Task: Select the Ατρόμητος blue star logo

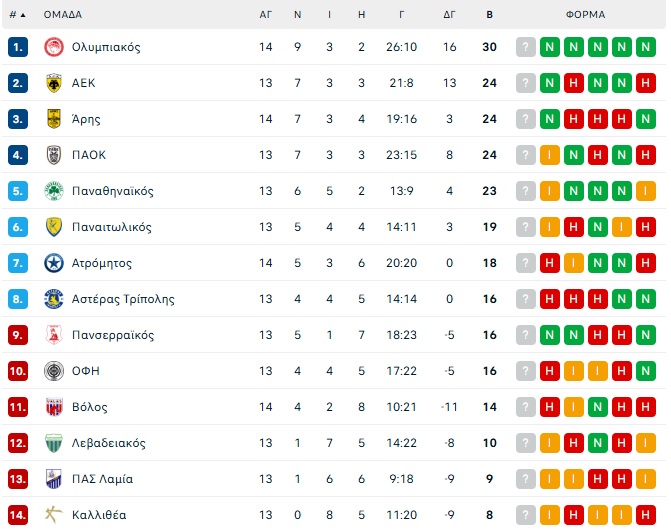Action: pyautogui.click(x=54, y=263)
